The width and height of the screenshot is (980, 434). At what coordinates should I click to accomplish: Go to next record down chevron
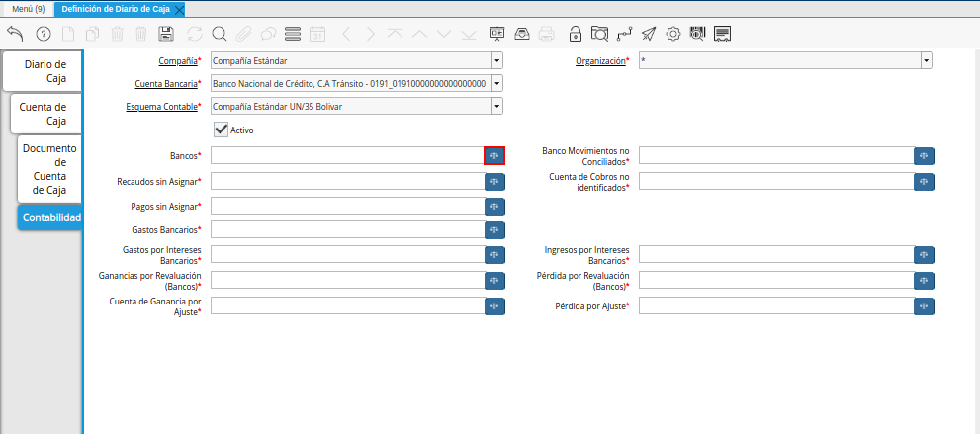(444, 34)
